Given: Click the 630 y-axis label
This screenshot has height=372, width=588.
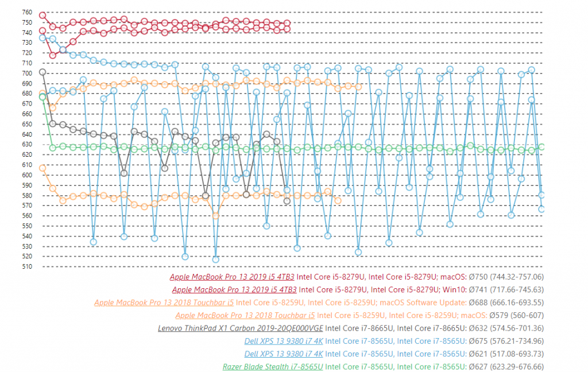Looking at the screenshot, I should click(27, 144).
